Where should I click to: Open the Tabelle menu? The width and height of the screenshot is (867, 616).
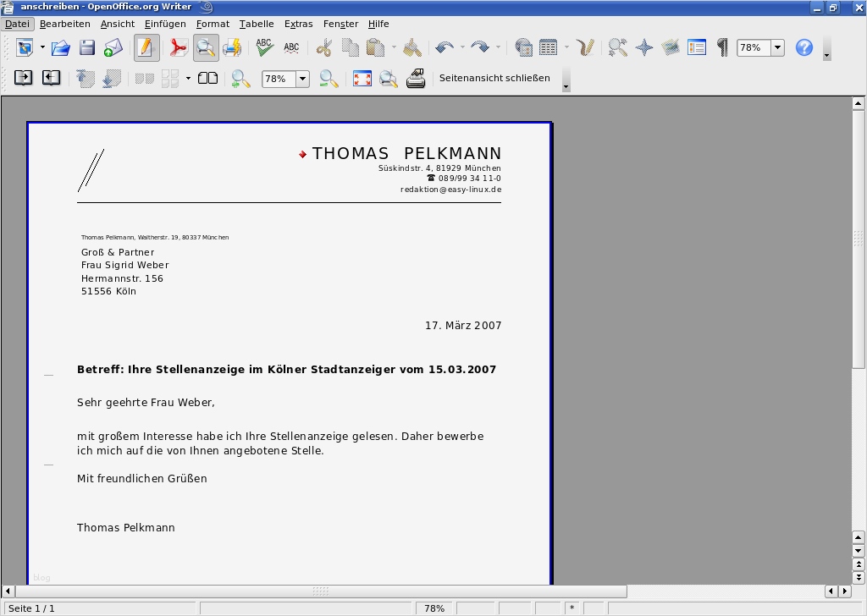(257, 24)
